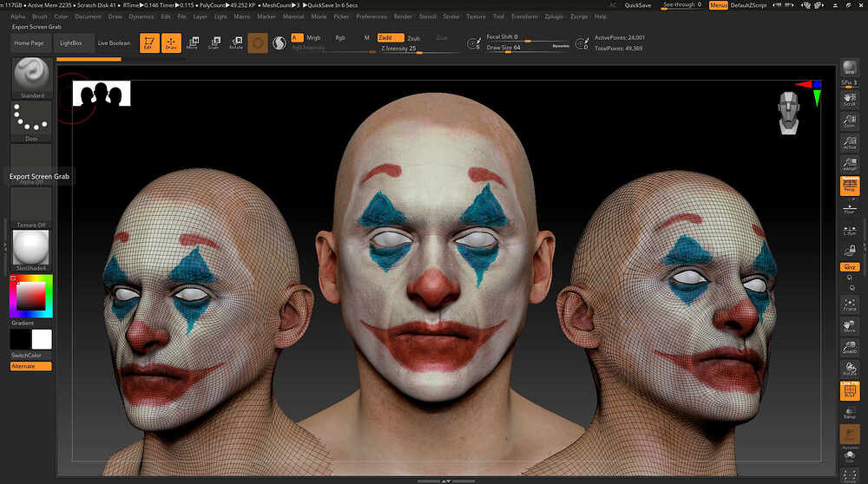Toggle the M material channel button
868x484 pixels.
click(366, 37)
